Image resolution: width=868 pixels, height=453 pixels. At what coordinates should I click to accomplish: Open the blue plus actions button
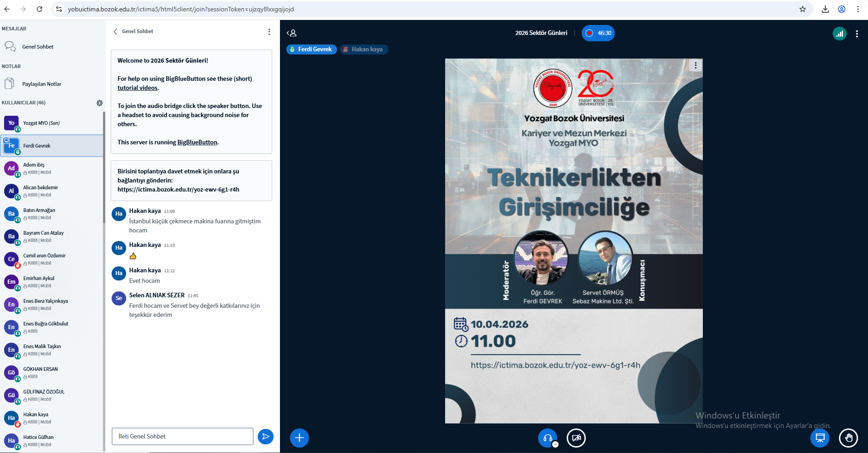[x=299, y=438]
